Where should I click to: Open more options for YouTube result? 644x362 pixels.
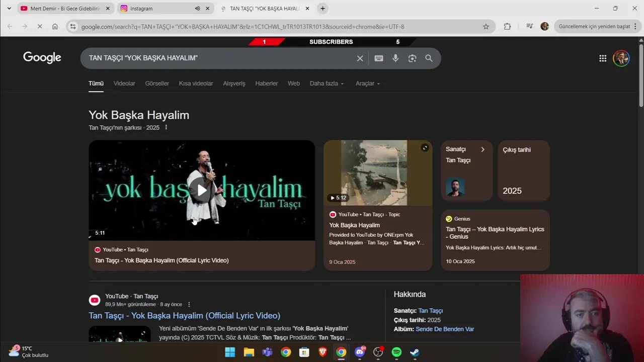[189, 305]
